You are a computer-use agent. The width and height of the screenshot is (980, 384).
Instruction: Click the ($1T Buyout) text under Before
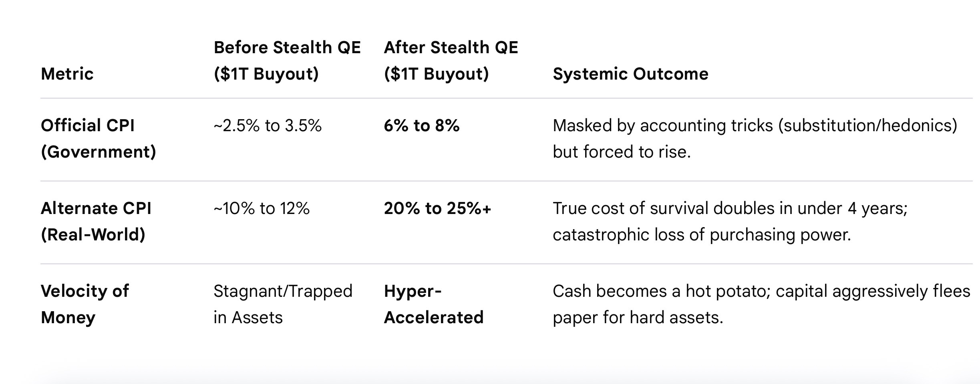[x=266, y=74]
